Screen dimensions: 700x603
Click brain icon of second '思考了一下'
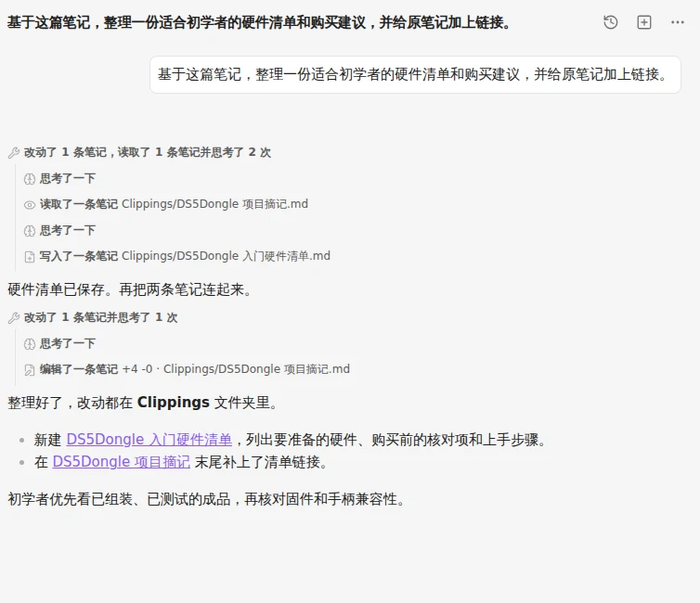coord(30,231)
